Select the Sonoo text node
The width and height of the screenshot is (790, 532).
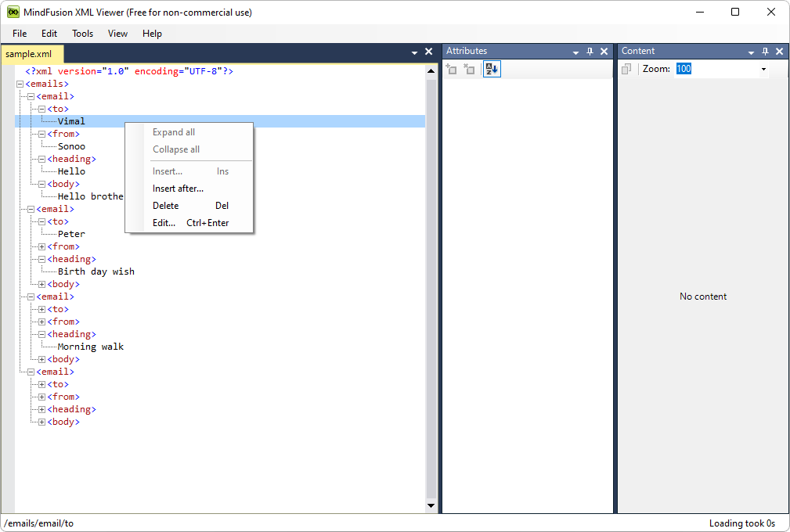point(71,146)
